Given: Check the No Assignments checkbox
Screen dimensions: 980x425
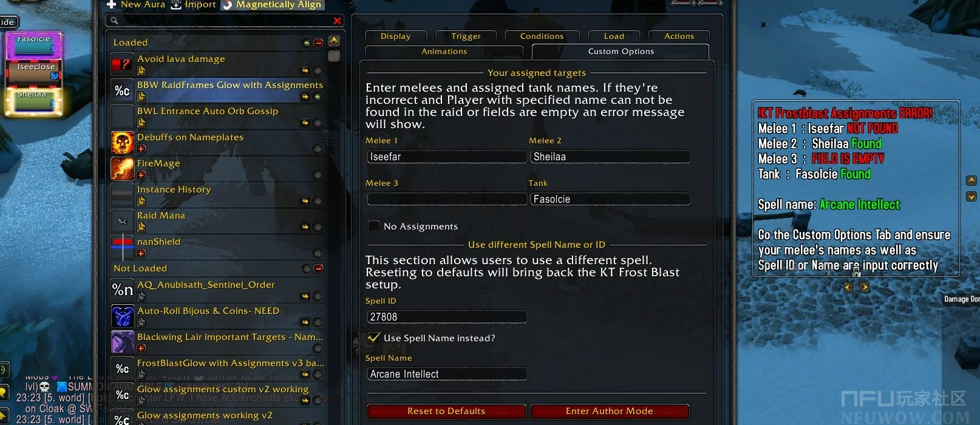Looking at the screenshot, I should (x=374, y=226).
